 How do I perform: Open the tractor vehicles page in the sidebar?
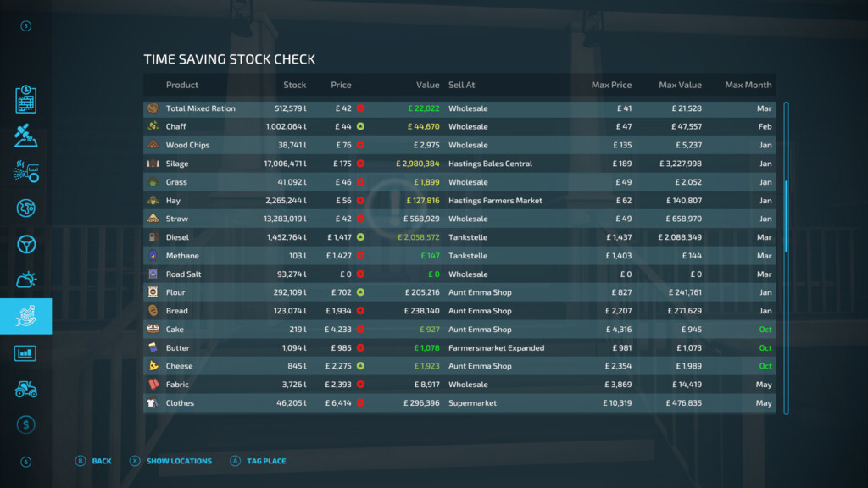[26, 389]
